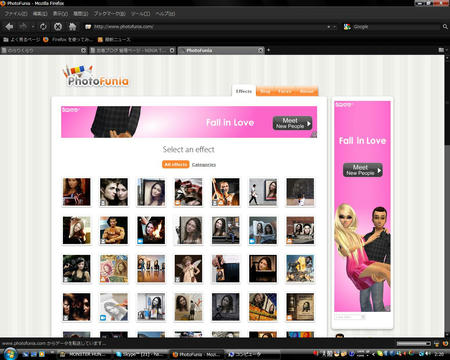Open the URL history dropdown arrow
The height and width of the screenshot is (360, 450).
(x=329, y=27)
